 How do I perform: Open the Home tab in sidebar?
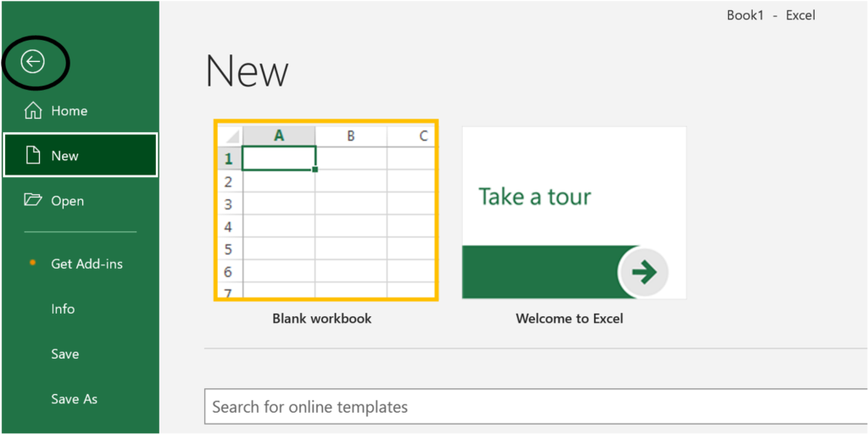[80, 111]
